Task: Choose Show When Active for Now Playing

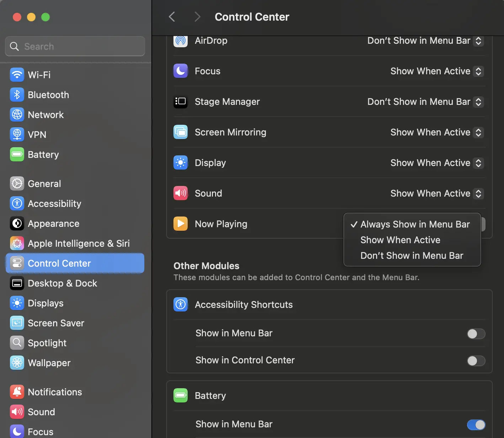Action: (x=400, y=240)
